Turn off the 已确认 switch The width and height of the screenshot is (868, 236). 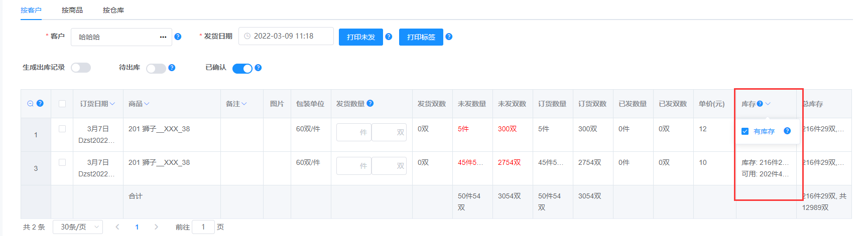click(242, 68)
